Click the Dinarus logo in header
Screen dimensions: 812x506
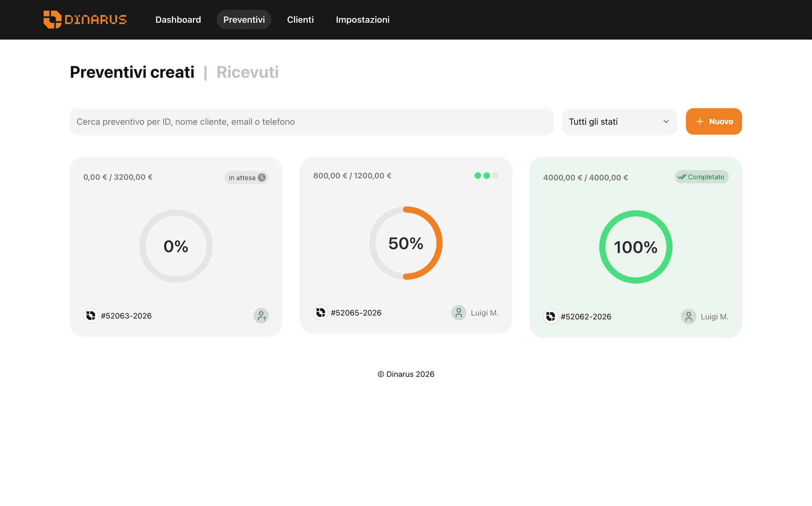[85, 19]
